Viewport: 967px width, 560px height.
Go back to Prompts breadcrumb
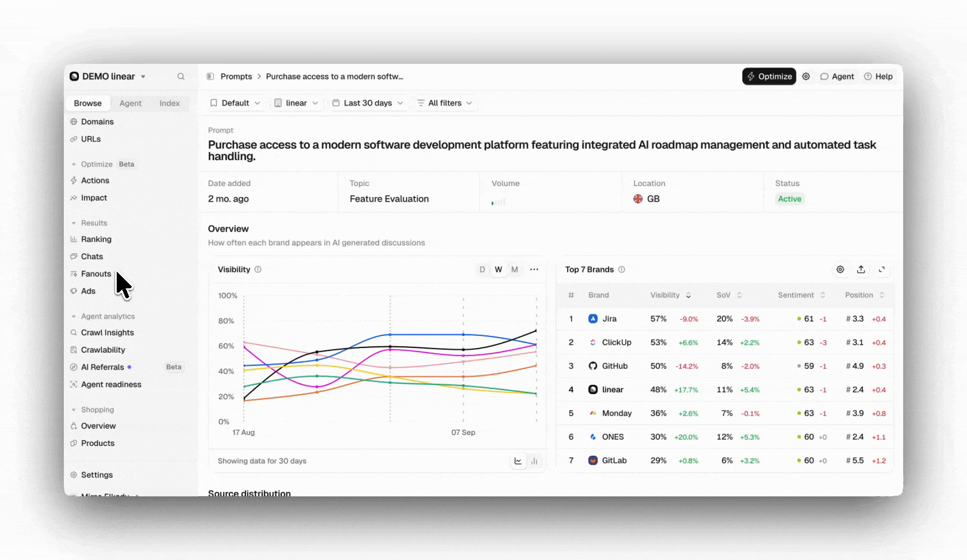click(x=236, y=76)
